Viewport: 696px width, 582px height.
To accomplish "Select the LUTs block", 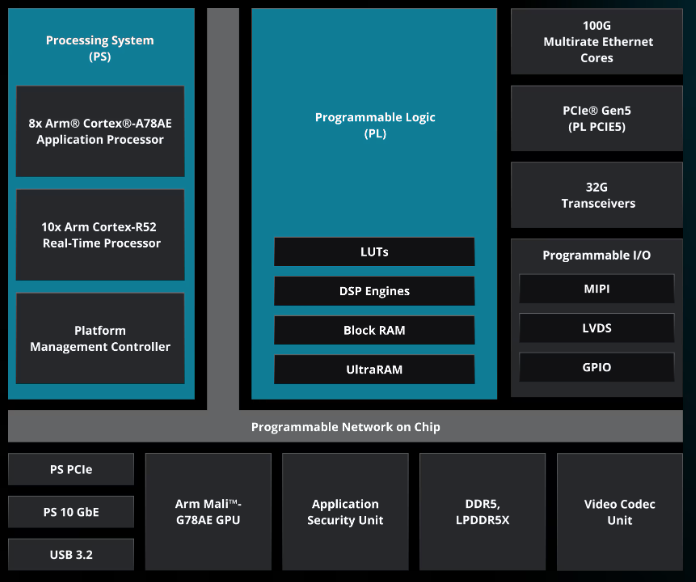I will [x=374, y=252].
